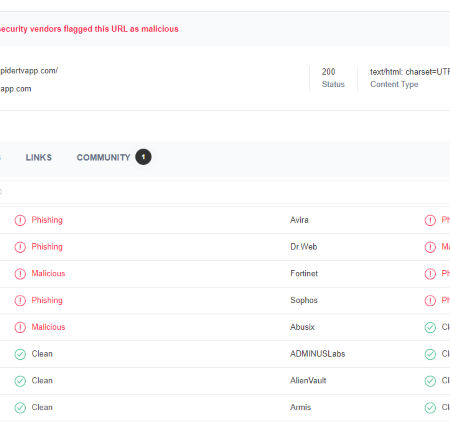450x422 pixels.
Task: Click the Dr.Web vendor name
Action: coord(303,247)
